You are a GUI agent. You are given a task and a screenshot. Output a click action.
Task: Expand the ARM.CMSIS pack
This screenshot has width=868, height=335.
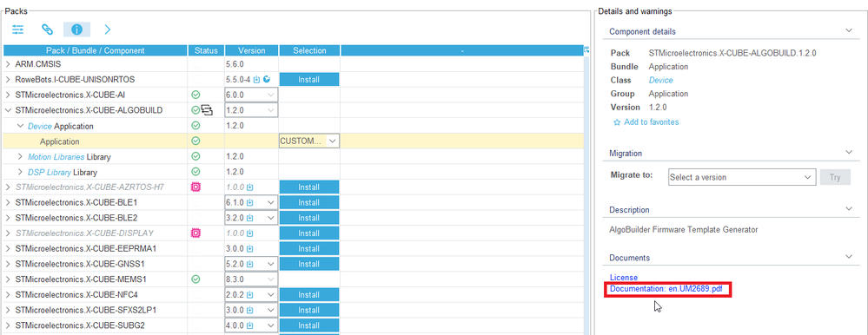8,64
